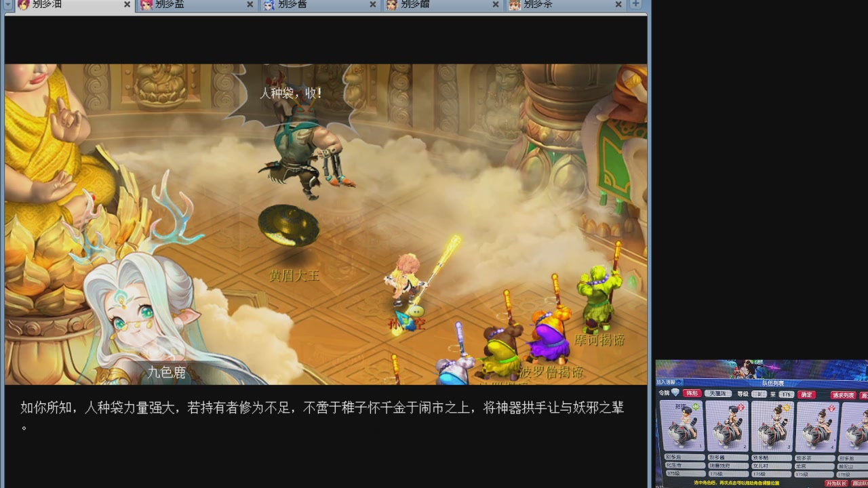Select team member card number 2
The width and height of the screenshot is (868, 488).
point(727,426)
